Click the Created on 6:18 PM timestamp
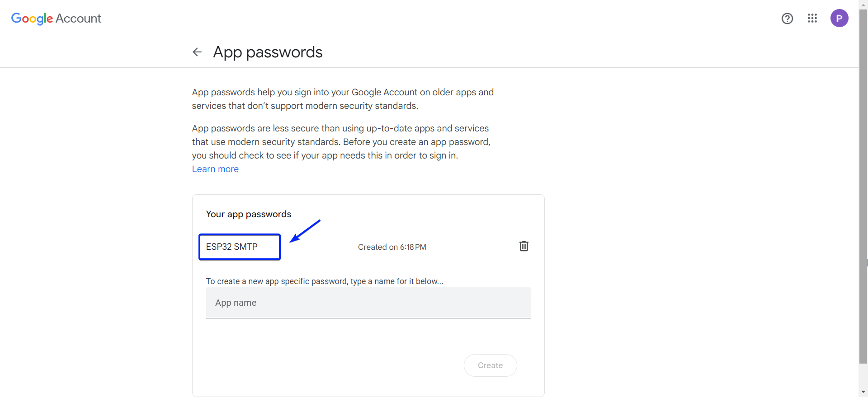868x397 pixels. tap(392, 247)
